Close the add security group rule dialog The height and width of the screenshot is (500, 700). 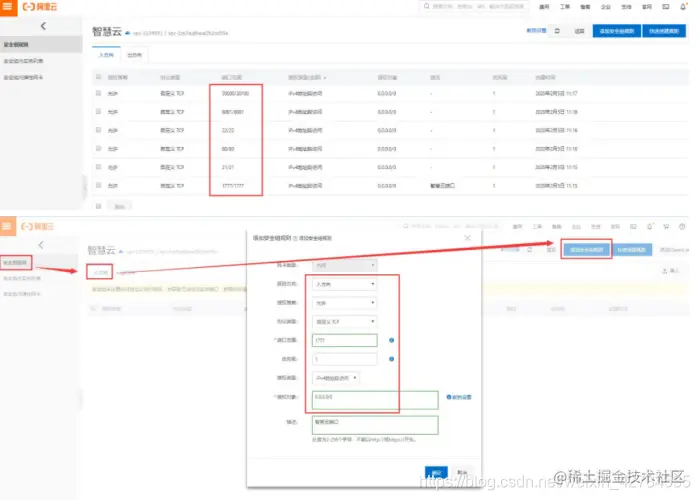467,238
